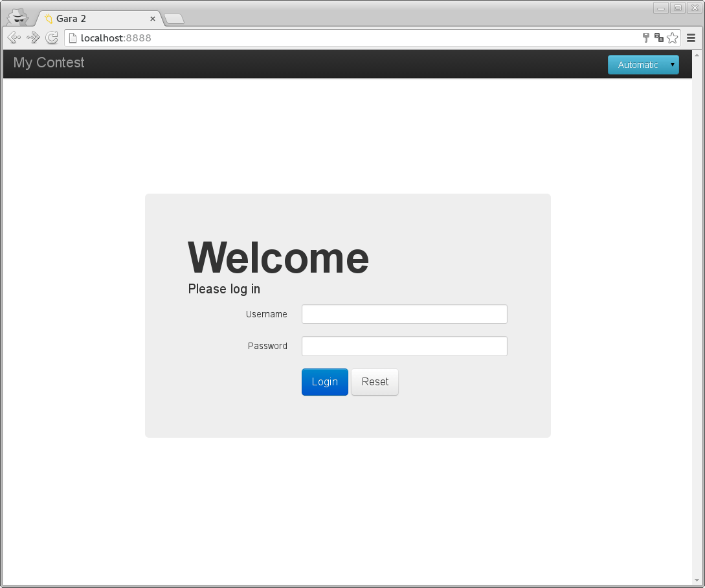Click the scrollbar up arrow
The image size is (705, 588).
(x=697, y=55)
